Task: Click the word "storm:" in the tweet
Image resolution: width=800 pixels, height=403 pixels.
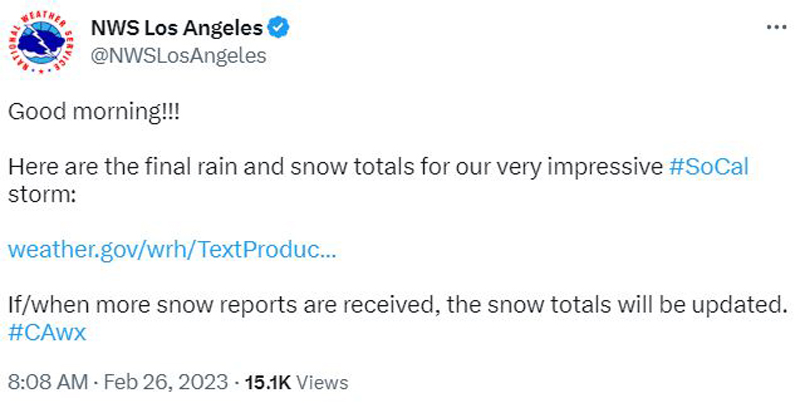Action: click(x=41, y=193)
